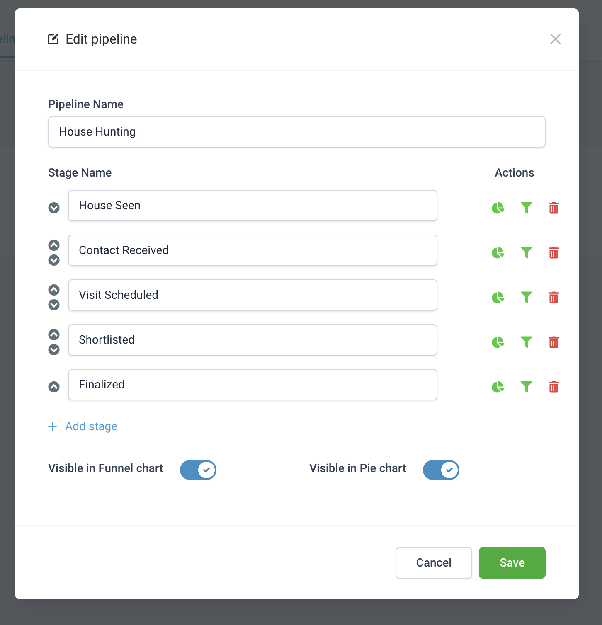Click the funnel icon for Visit Scheduled
The image size is (602, 625).
point(526,297)
